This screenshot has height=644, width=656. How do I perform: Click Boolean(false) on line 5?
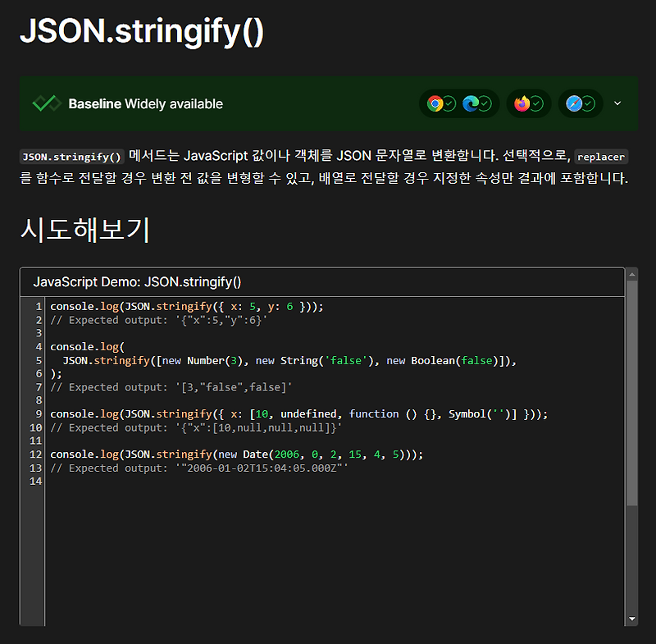(x=455, y=360)
